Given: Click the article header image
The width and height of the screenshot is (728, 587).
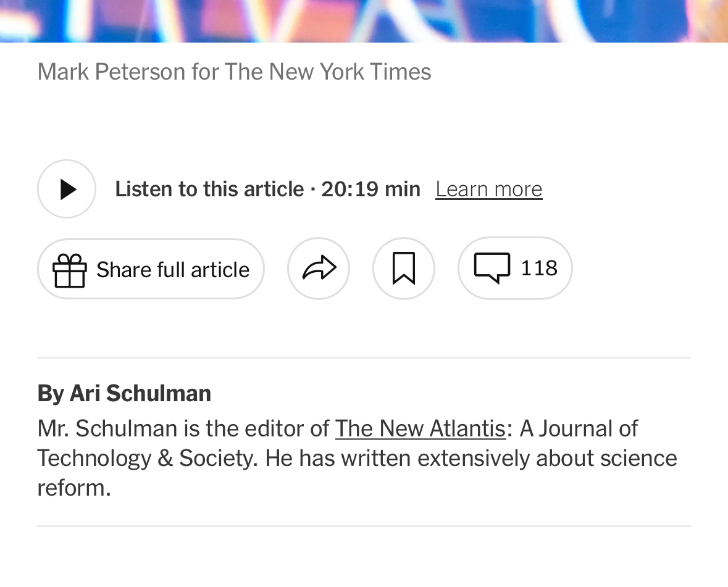Looking at the screenshot, I should pos(364,20).
